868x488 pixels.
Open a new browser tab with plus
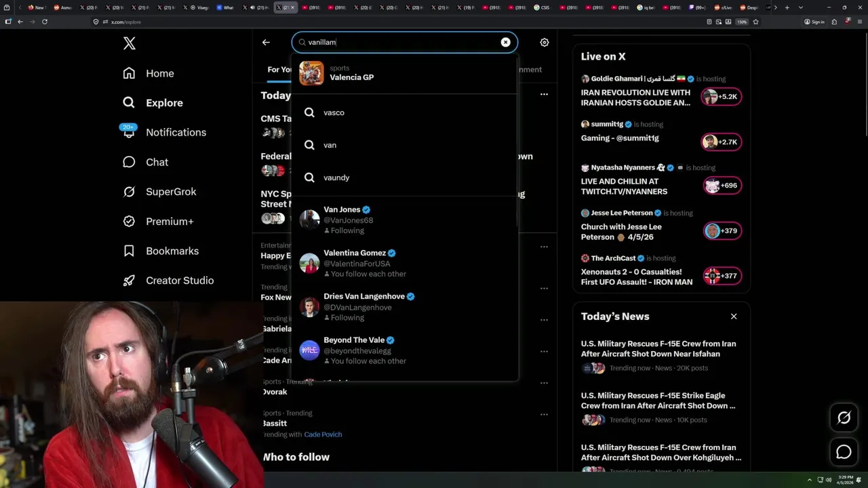pos(787,7)
